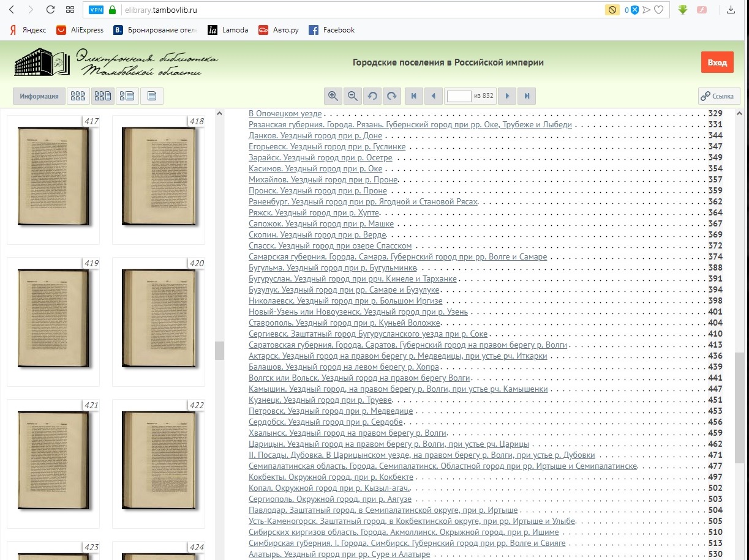The width and height of the screenshot is (749, 560).
Task: Open the Lamoda bookmark
Action: pos(228,30)
